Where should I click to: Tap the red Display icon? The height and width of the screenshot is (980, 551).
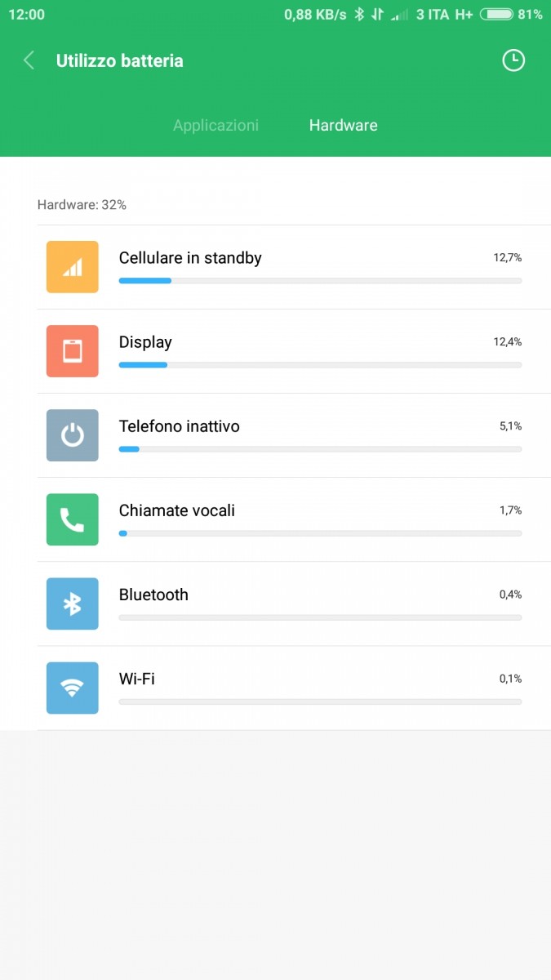(x=73, y=351)
